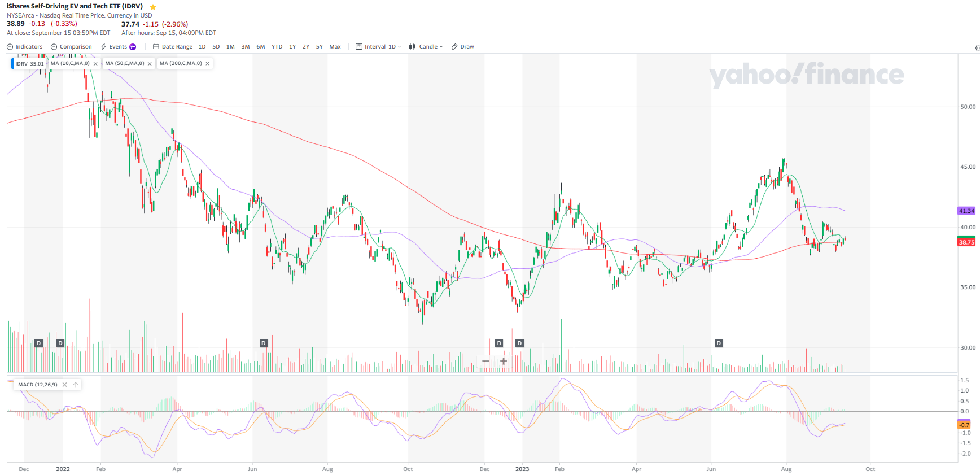Image resolution: width=980 pixels, height=475 pixels.
Task: Click the IDRV 35.01 legend label
Action: coord(29,64)
